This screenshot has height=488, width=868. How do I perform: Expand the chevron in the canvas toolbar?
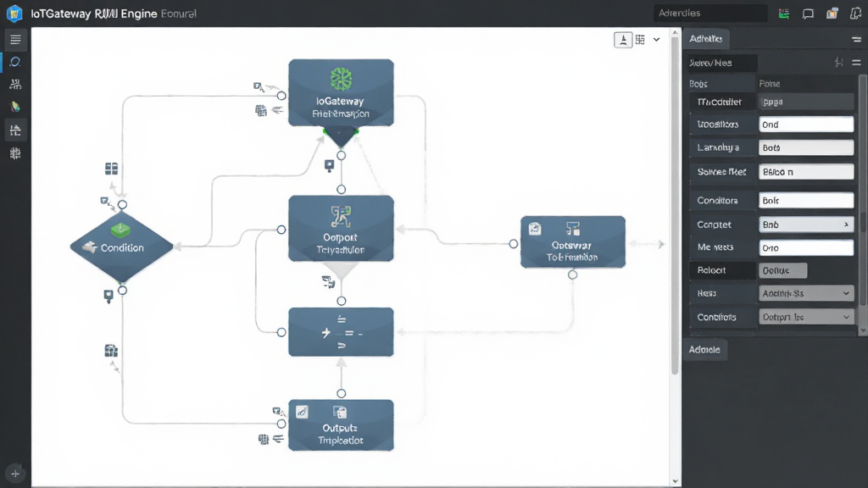(x=657, y=40)
